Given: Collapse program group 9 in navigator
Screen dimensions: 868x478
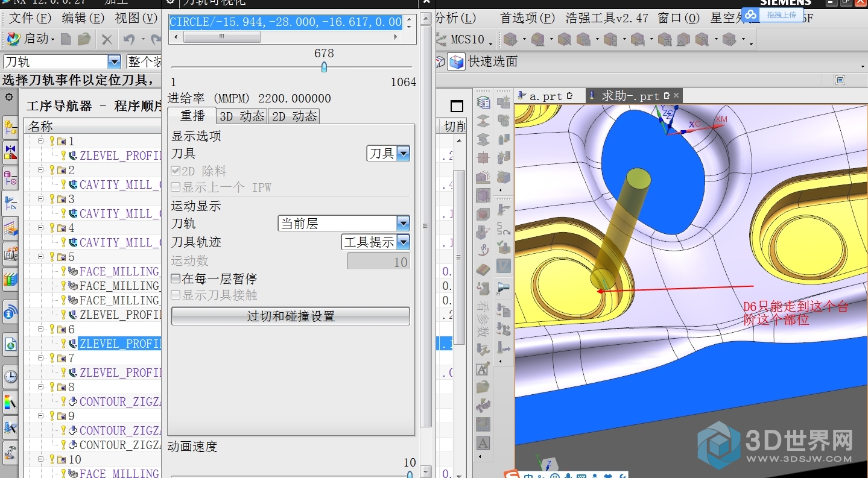Looking at the screenshot, I should pos(42,416).
